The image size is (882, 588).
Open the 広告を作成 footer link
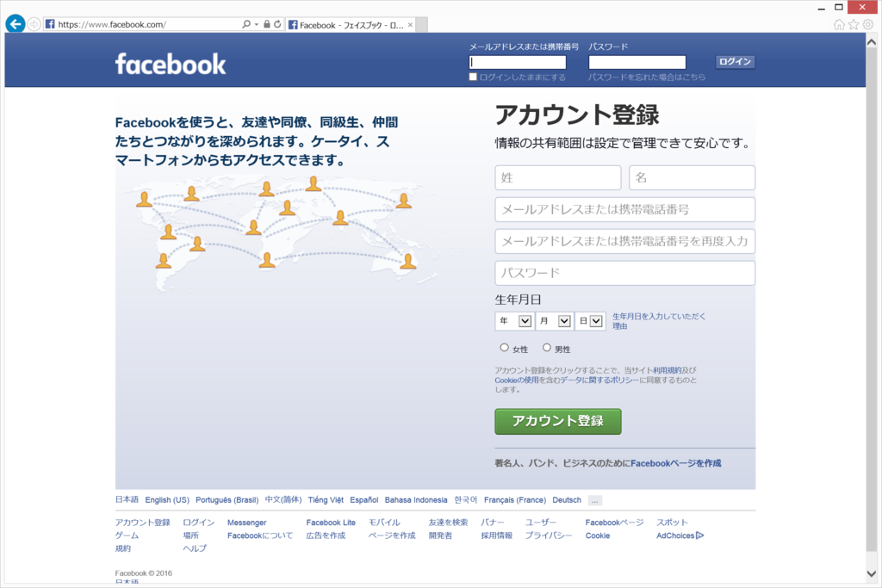click(x=326, y=535)
